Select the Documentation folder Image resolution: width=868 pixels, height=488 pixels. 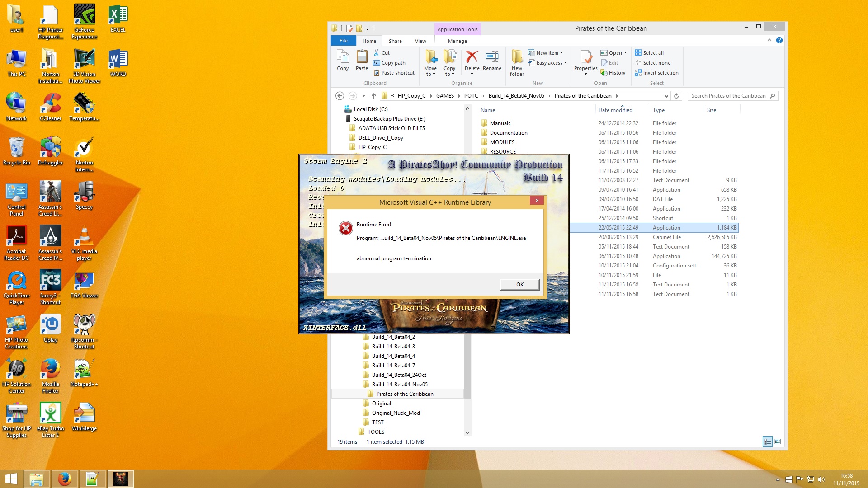(509, 133)
